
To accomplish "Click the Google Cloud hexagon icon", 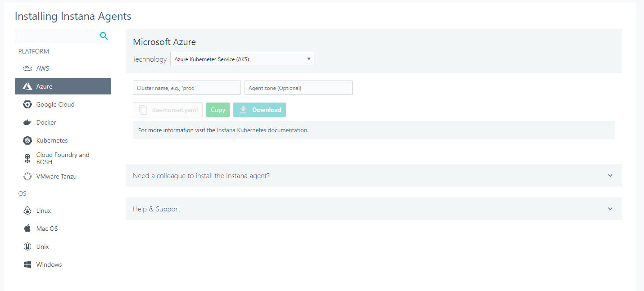I will tap(27, 104).
